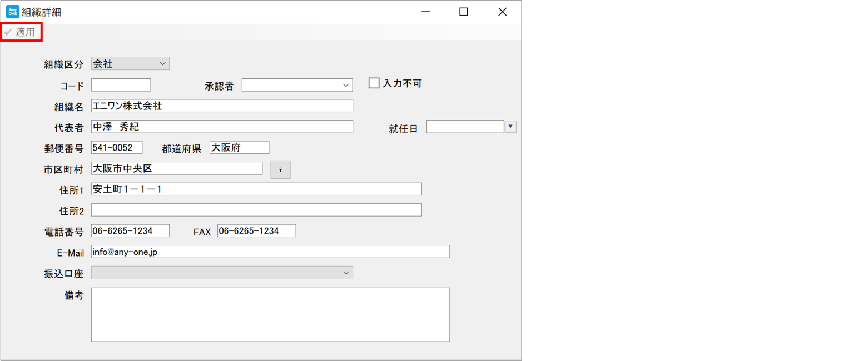This screenshot has width=868, height=361.
Task: Open the 就任日 date picker arrow
Action: (510, 127)
